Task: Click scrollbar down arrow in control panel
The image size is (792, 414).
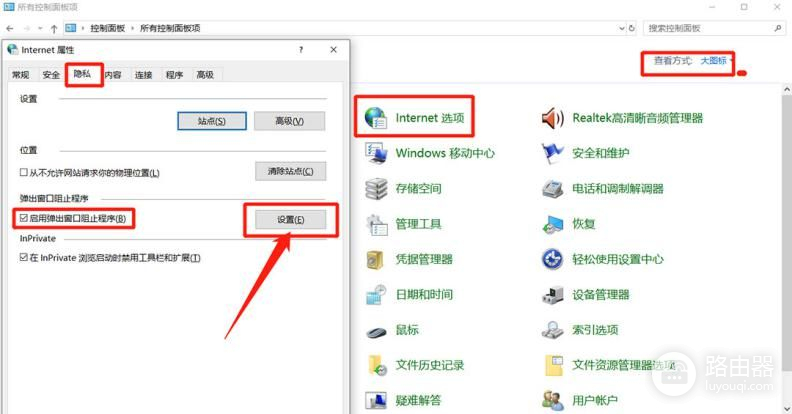Action: point(787,408)
